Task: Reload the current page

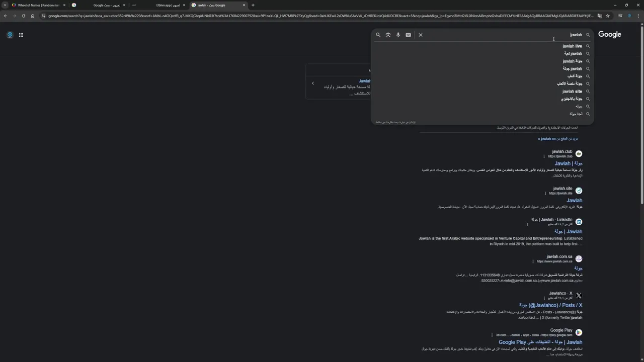Action: (x=23, y=16)
